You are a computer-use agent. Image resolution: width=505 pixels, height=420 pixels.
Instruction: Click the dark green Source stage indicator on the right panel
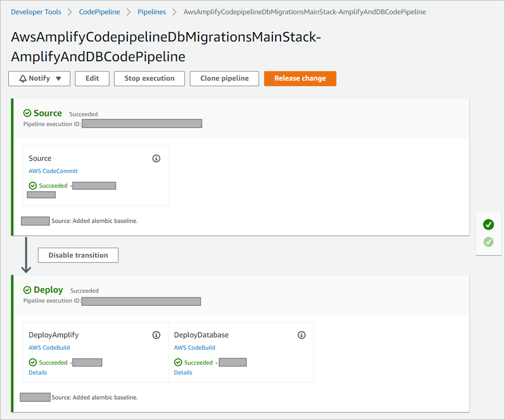point(488,224)
